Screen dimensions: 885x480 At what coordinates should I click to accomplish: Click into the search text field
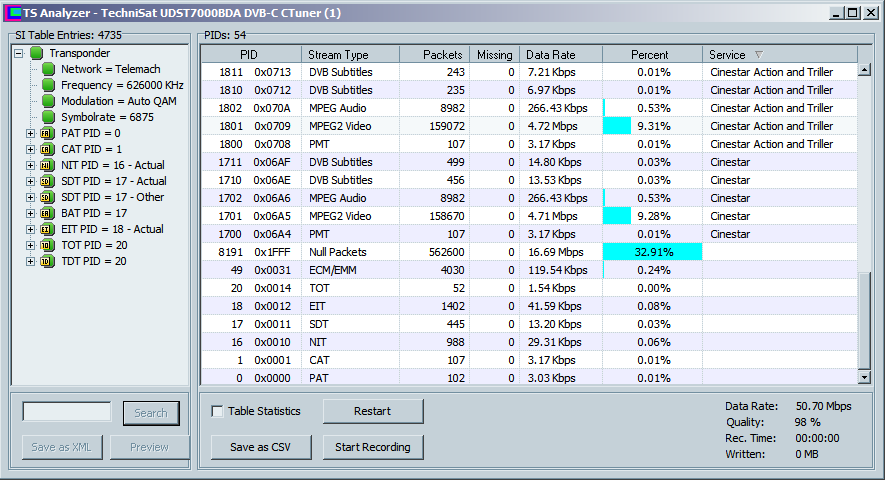click(67, 412)
